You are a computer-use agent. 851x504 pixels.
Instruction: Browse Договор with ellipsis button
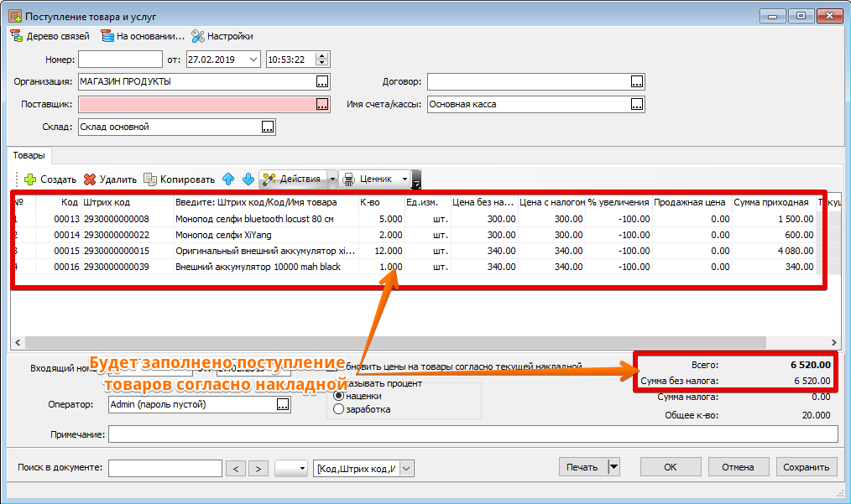(x=637, y=82)
